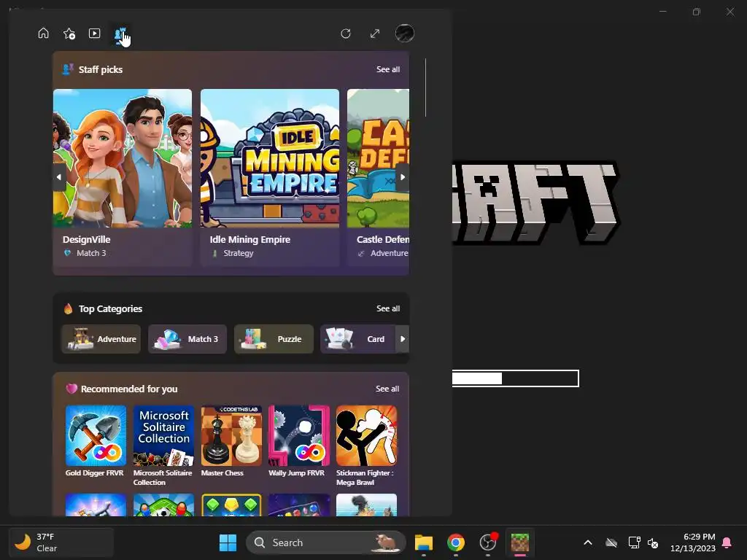747x560 pixels.
Task: Select the Card category
Action: point(357,339)
